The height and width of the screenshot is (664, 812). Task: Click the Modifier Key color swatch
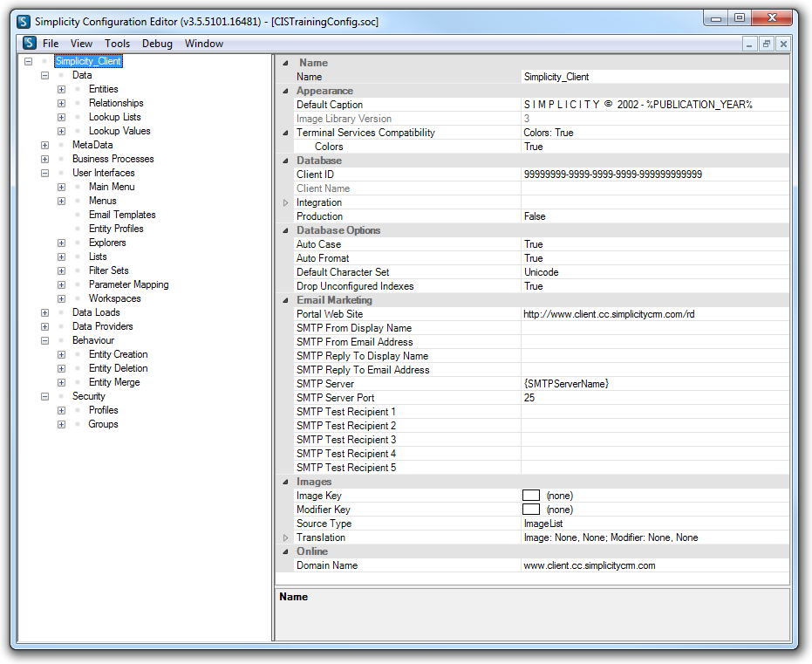click(x=531, y=510)
